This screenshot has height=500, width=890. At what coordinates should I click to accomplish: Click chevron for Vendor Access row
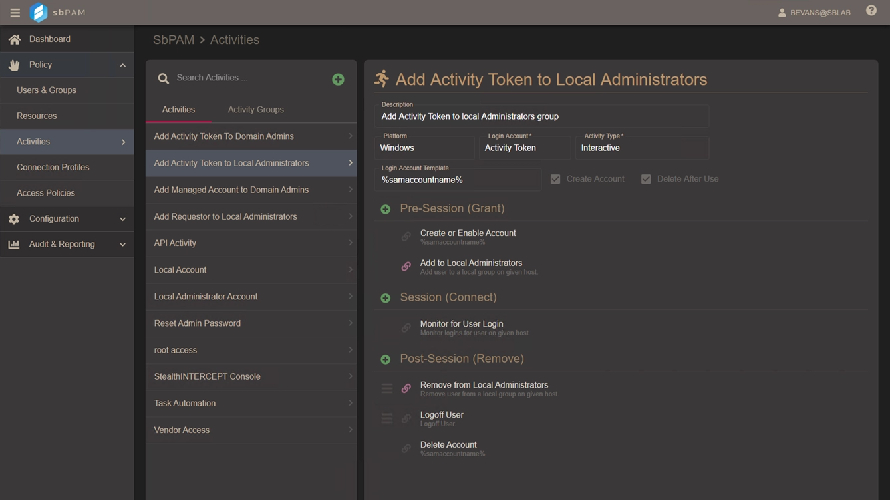(x=350, y=430)
